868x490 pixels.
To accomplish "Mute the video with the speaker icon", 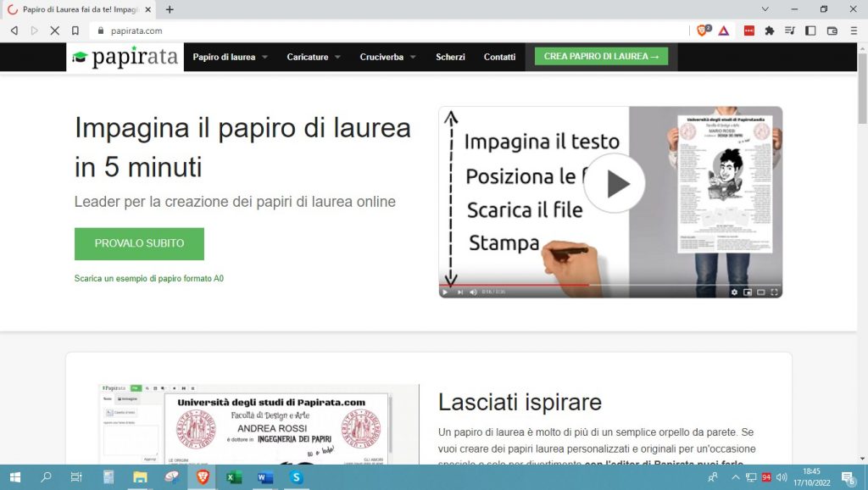I will [472, 292].
